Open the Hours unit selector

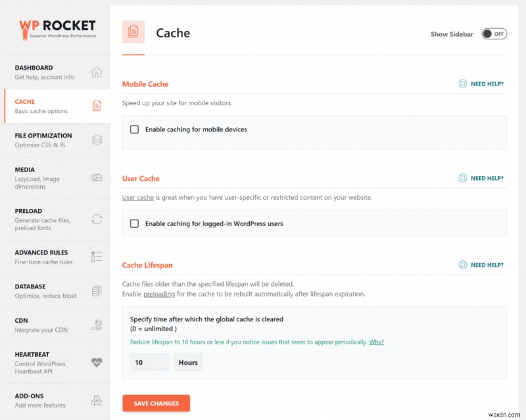point(188,362)
